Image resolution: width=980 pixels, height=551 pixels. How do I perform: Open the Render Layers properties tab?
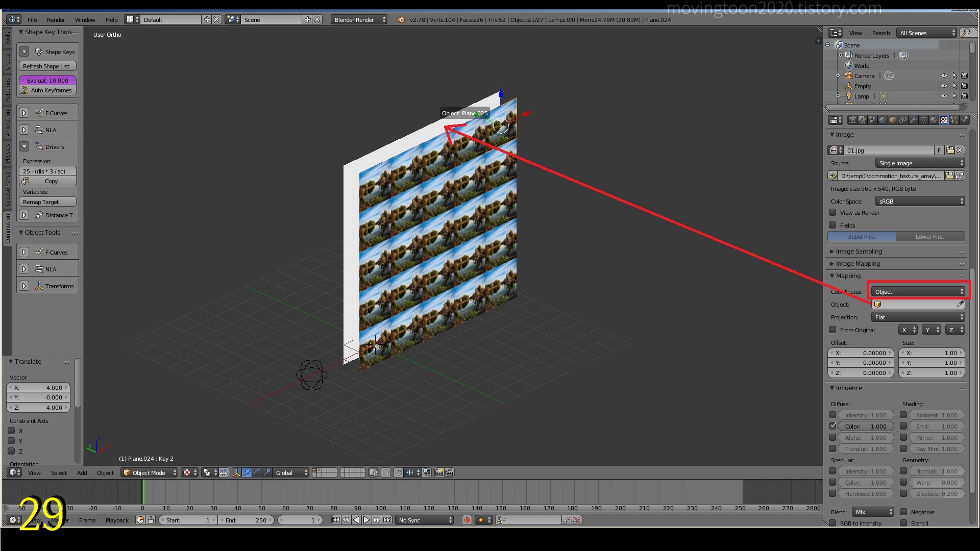coord(862,120)
